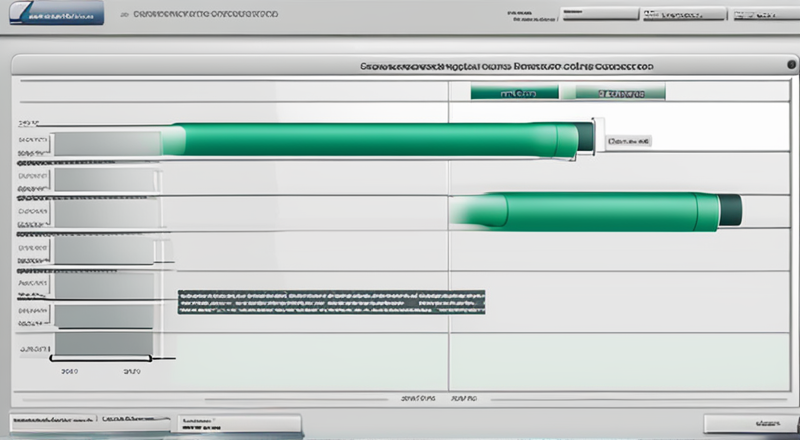Image resolution: width=800 pixels, height=440 pixels.
Task: Select the light green legend tab above the chart
Action: click(620, 93)
